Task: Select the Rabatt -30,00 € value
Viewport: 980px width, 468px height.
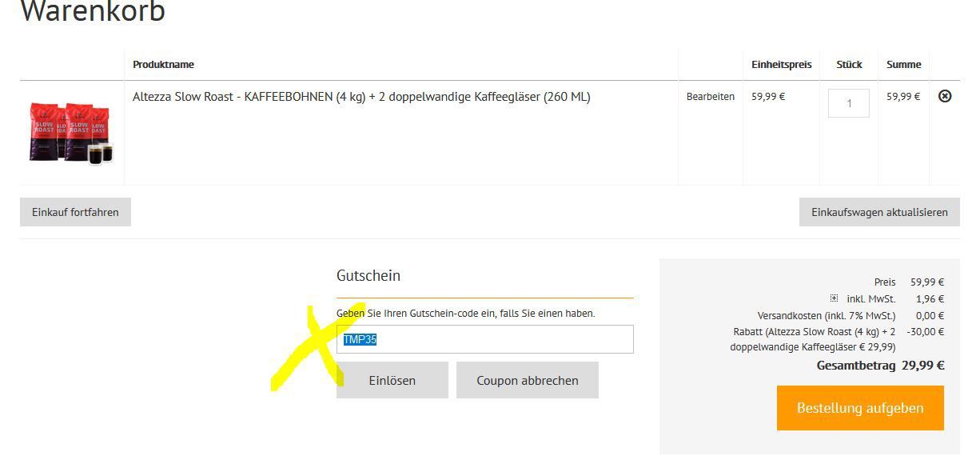Action: 926,331
